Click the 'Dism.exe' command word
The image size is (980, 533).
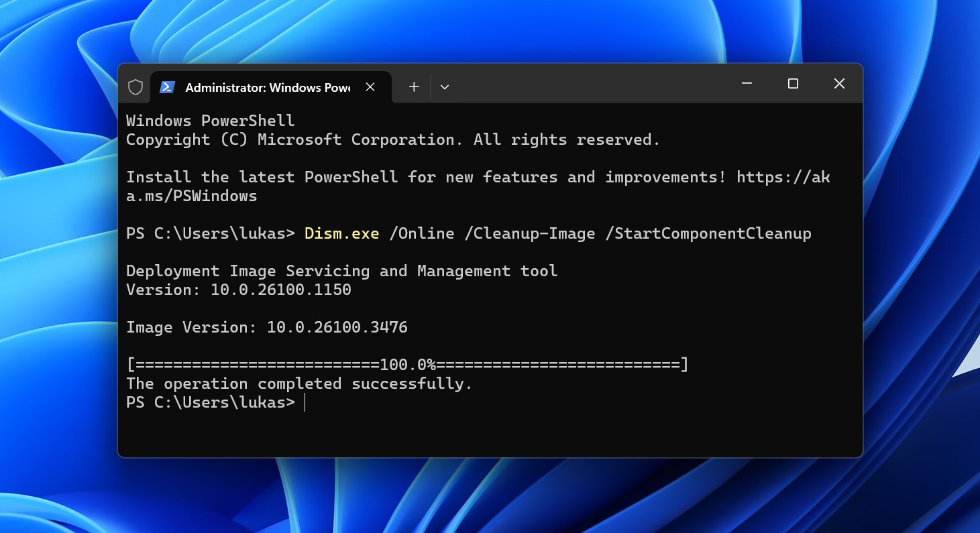click(342, 233)
